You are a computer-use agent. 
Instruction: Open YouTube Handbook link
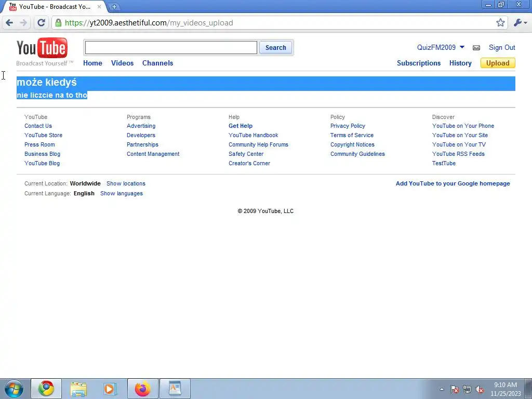point(254,135)
